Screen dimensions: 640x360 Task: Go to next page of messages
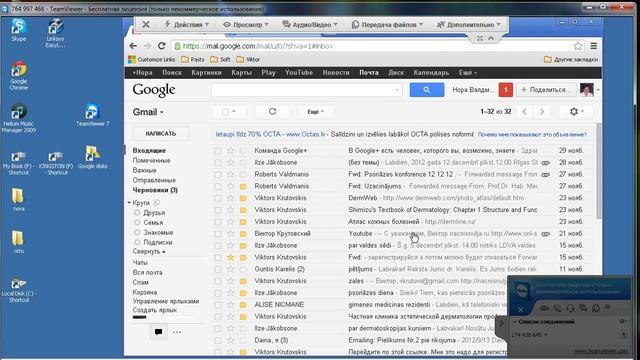542,111
